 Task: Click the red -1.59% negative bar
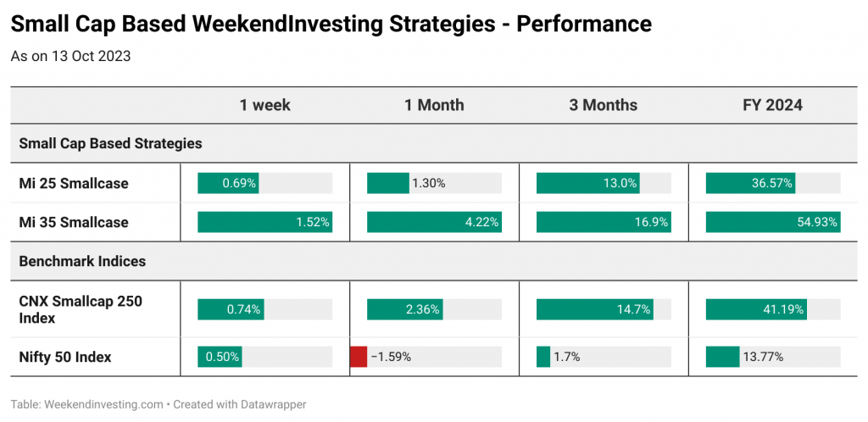[359, 357]
